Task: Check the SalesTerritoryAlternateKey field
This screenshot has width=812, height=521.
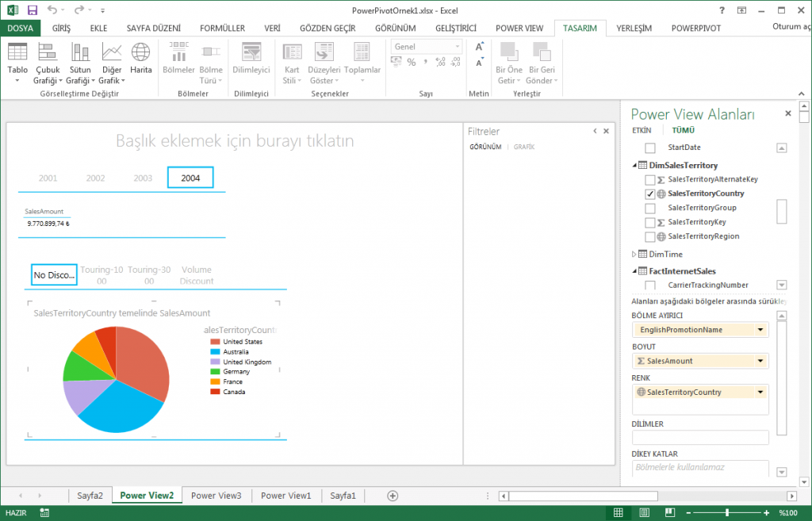Action: point(650,180)
